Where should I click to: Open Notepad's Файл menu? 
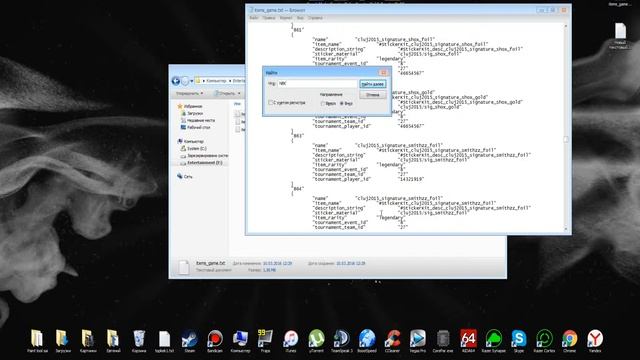254,18
